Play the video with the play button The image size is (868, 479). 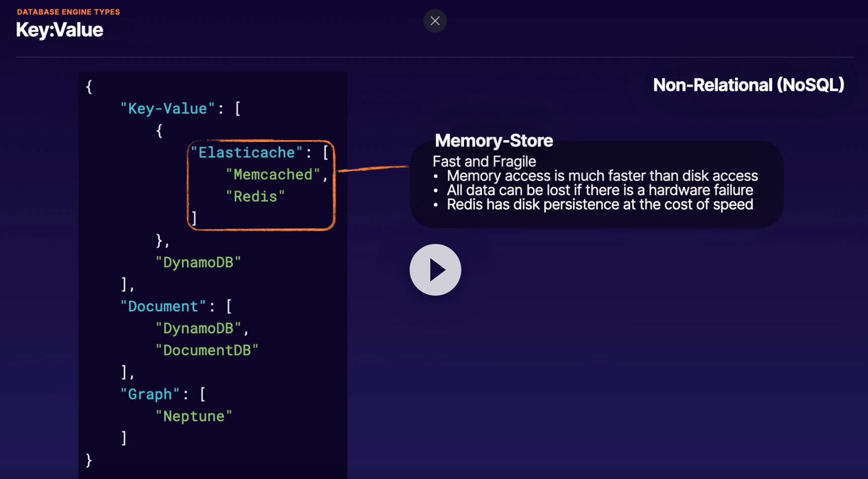(x=435, y=270)
